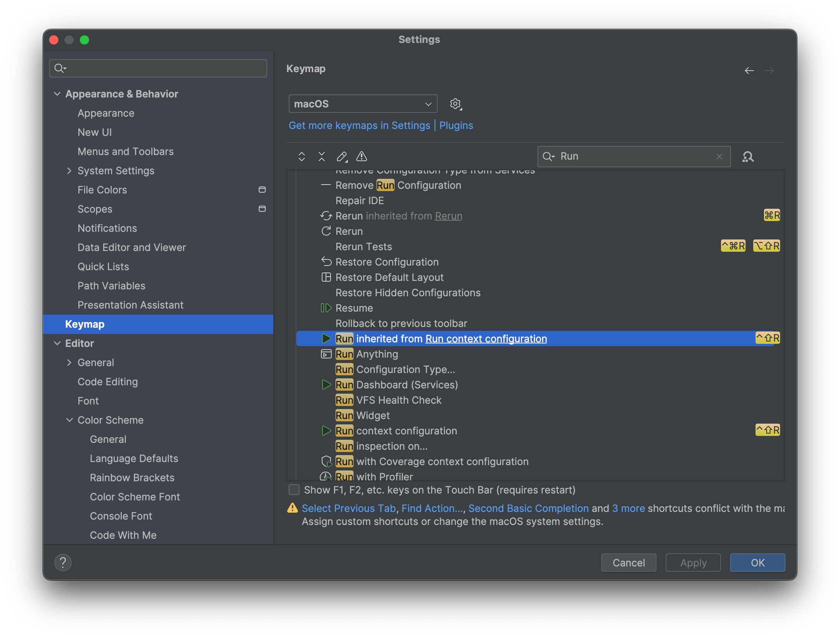Click the Rerun circular arrow icon
This screenshot has height=637, width=840.
click(x=326, y=231)
